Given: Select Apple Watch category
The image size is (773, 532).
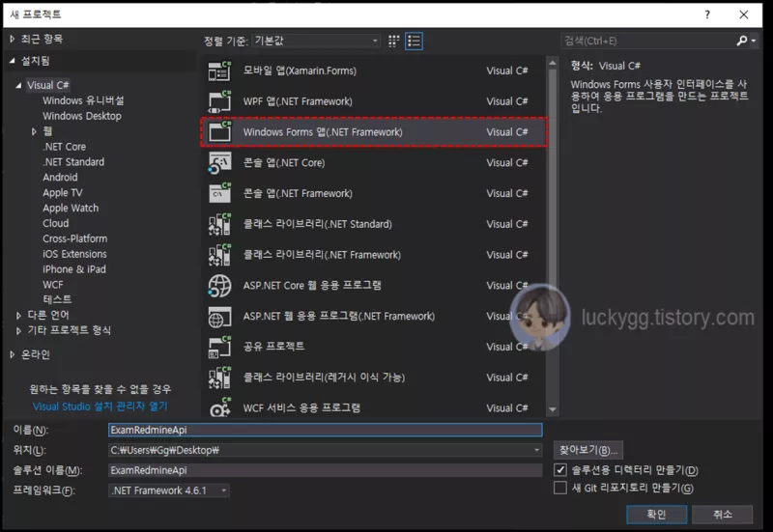Looking at the screenshot, I should tap(71, 208).
